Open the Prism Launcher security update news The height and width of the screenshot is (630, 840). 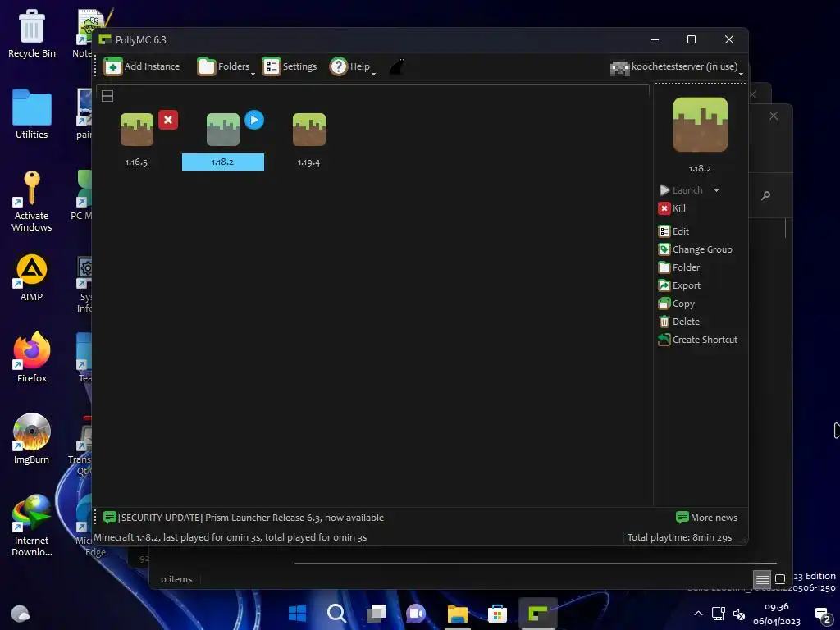[244, 518]
